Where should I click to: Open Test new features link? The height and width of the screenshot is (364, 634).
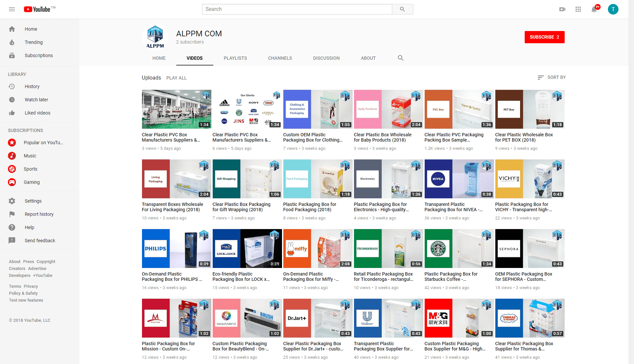[26, 300]
